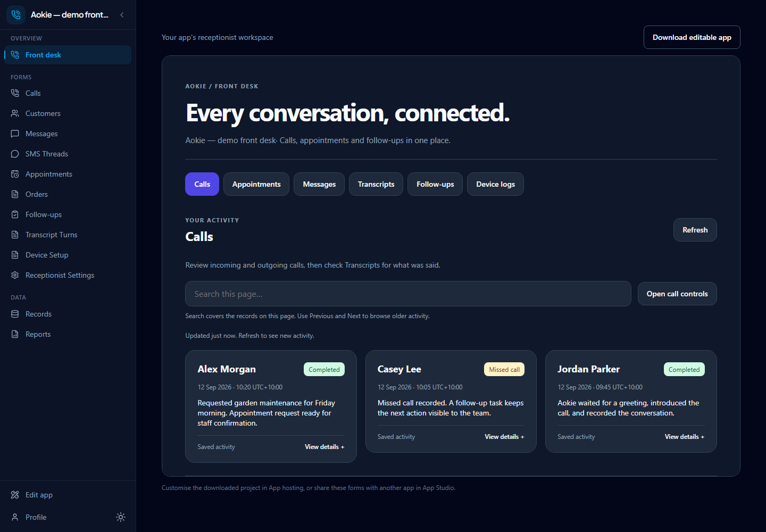Click the Edit app tools icon
Screen dimensions: 766x532
15,495
